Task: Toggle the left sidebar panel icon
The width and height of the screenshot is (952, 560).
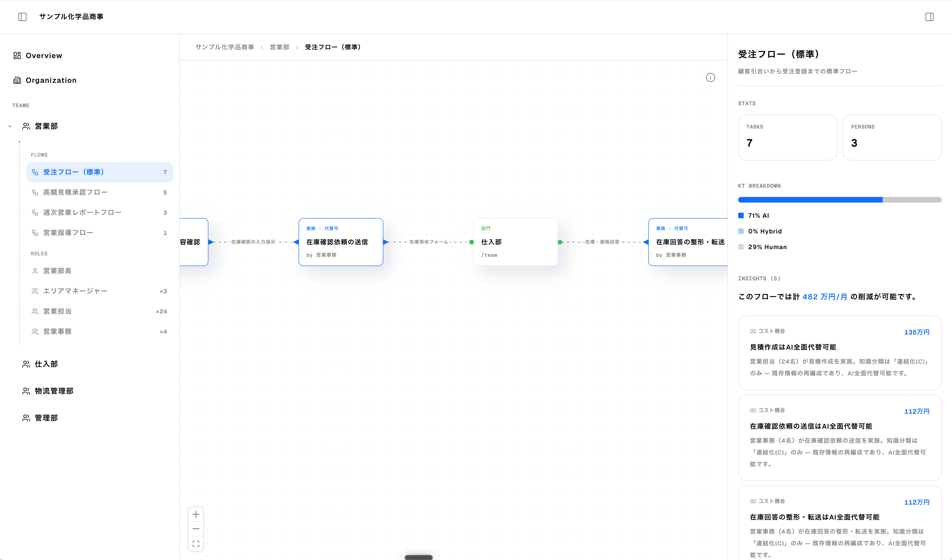Action: tap(22, 17)
